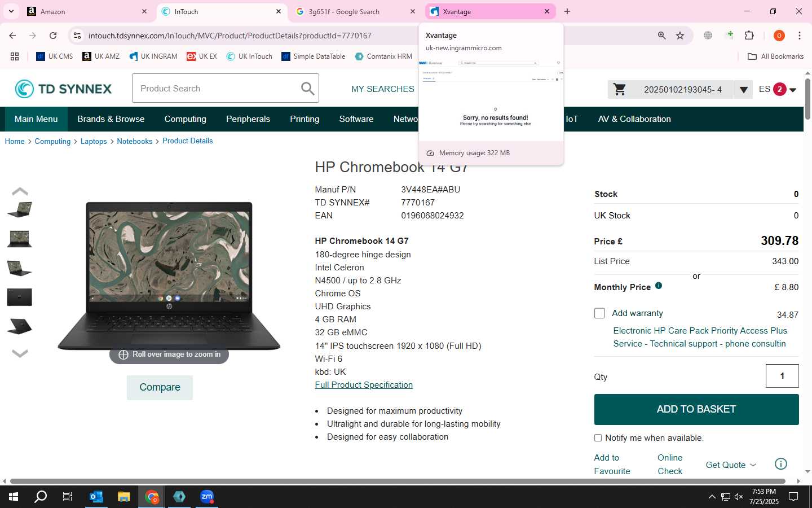Enable Notify me when available checkbox
Screen dimensions: 812x508
(x=598, y=438)
